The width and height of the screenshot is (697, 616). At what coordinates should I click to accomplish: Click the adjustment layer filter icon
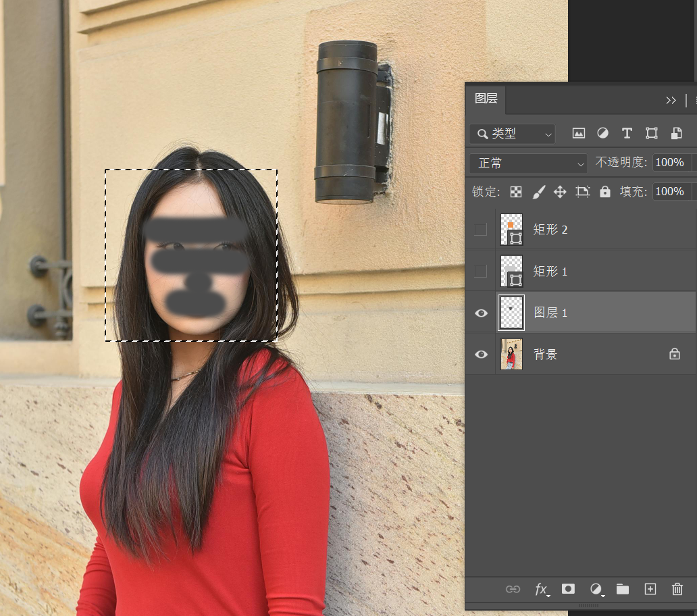(x=602, y=134)
